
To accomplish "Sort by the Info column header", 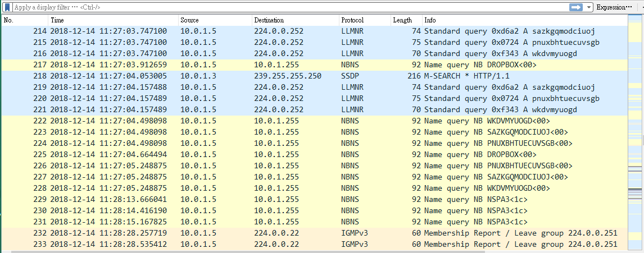I will (x=525, y=20).
